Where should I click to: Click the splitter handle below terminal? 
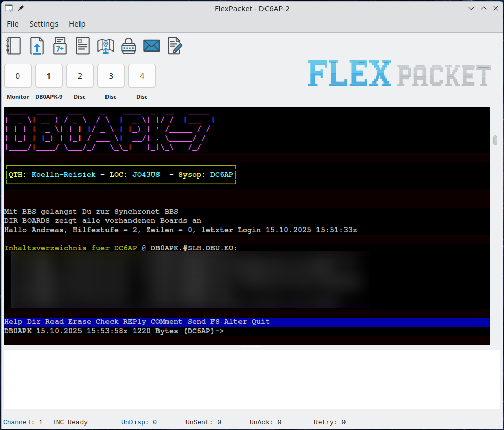click(x=252, y=347)
